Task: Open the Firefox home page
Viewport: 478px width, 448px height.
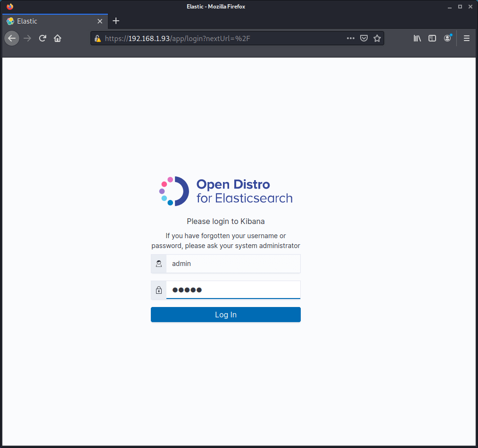Action: [58, 38]
